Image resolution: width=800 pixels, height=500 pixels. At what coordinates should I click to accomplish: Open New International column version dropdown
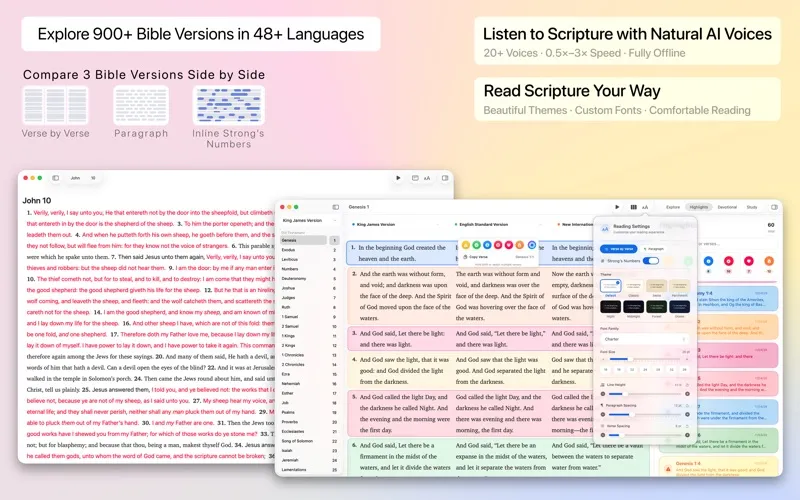(x=577, y=224)
